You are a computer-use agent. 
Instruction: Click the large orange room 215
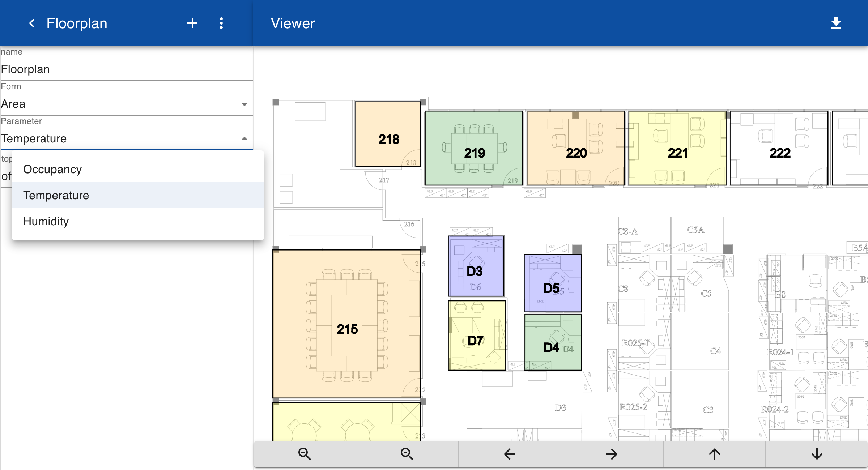click(x=346, y=324)
